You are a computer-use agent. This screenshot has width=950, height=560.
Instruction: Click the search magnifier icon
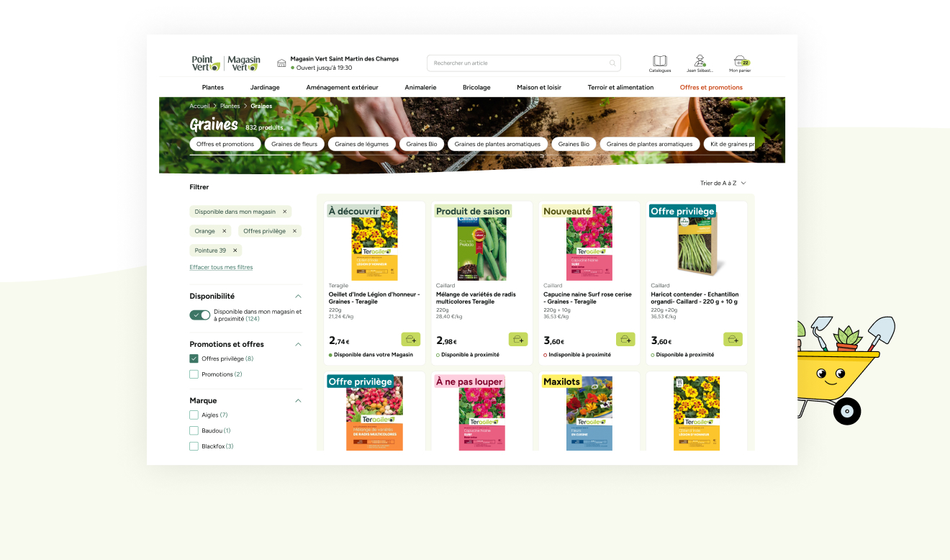612,63
